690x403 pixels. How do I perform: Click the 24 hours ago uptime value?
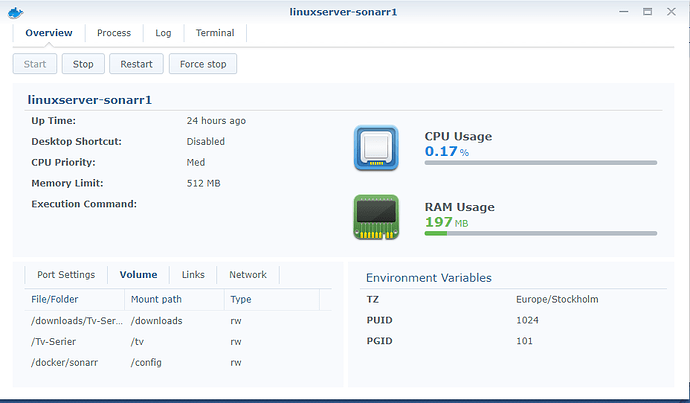tap(216, 121)
